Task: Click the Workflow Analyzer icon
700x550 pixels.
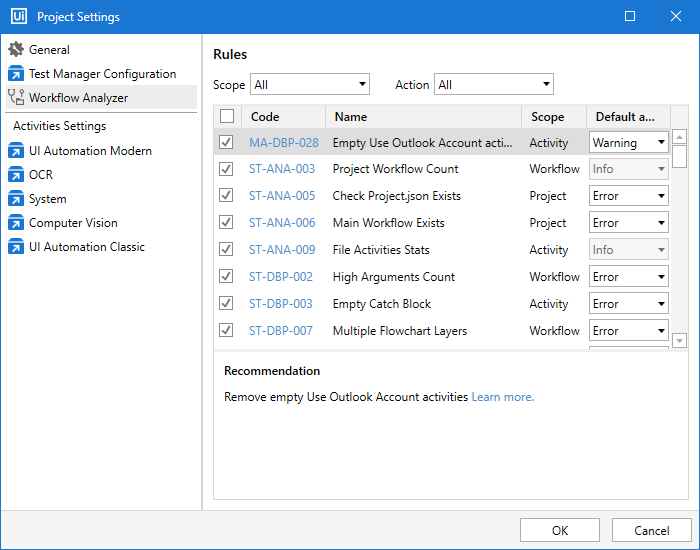Action: (x=16, y=98)
